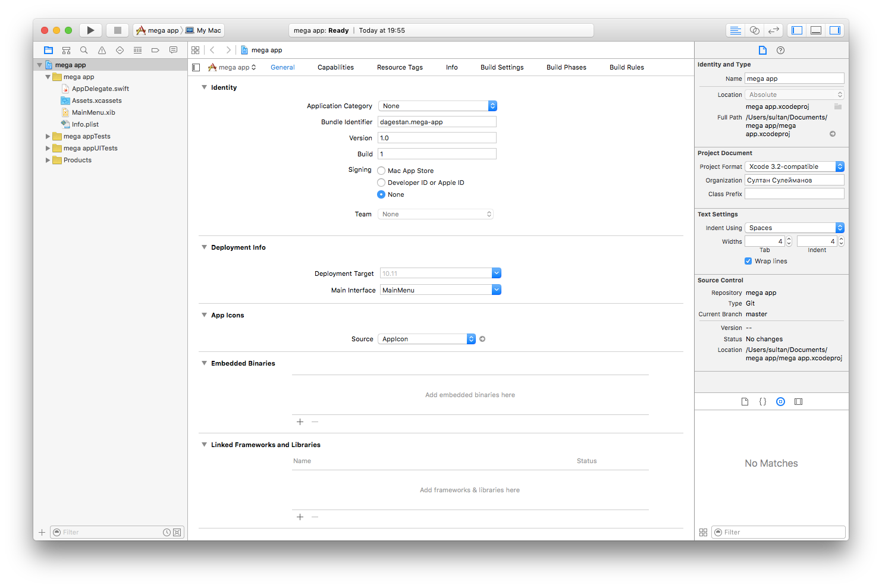Open File Template library icon
The width and height of the screenshot is (882, 588).
click(x=745, y=402)
